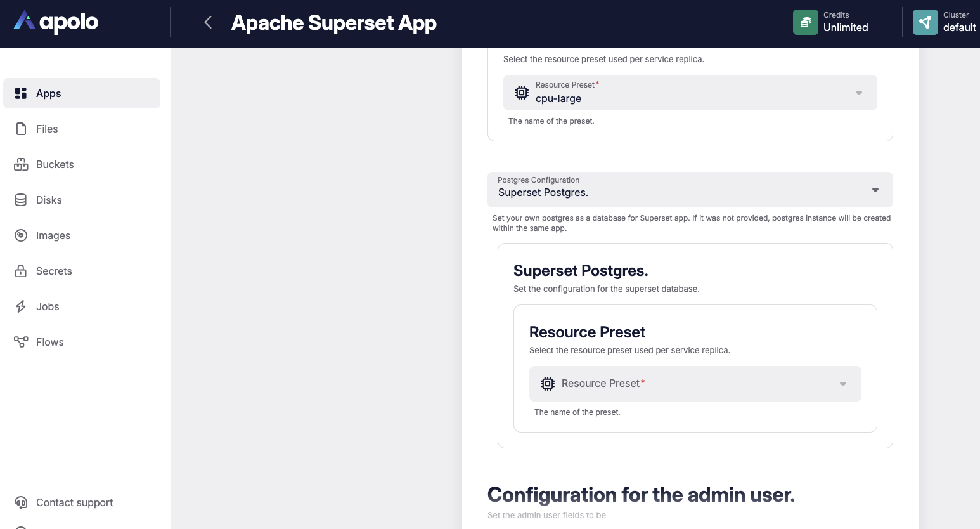Screen dimensions: 980x529
Task: Click the Apps grid icon in sidebar
Action: click(x=21, y=93)
